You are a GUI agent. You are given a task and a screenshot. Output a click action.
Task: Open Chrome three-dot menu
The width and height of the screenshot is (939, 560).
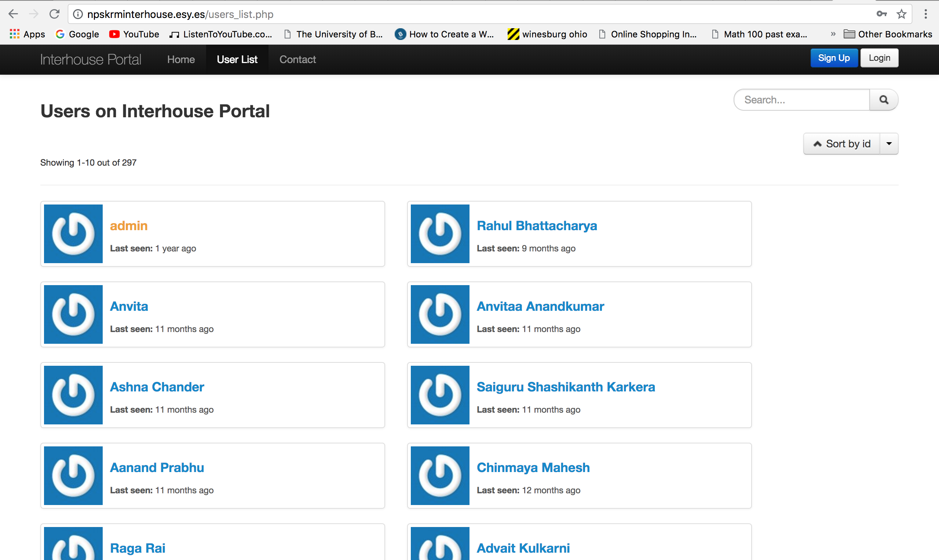tap(925, 14)
